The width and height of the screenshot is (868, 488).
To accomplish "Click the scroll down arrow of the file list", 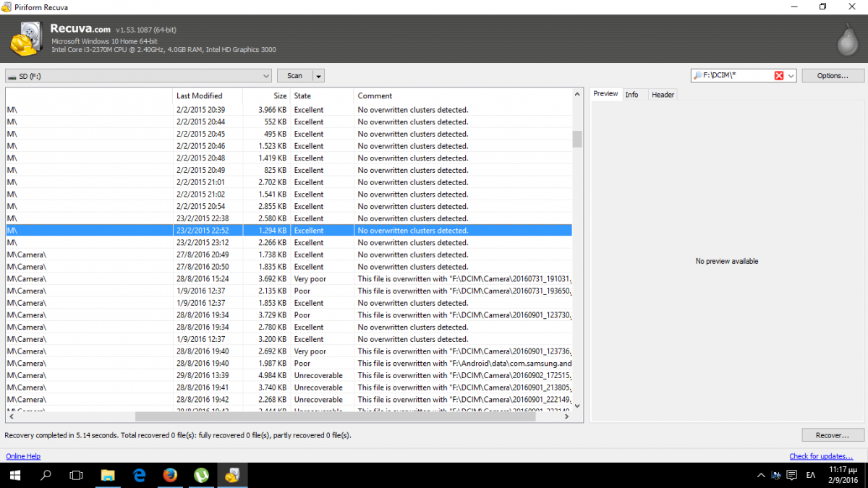I will (577, 406).
